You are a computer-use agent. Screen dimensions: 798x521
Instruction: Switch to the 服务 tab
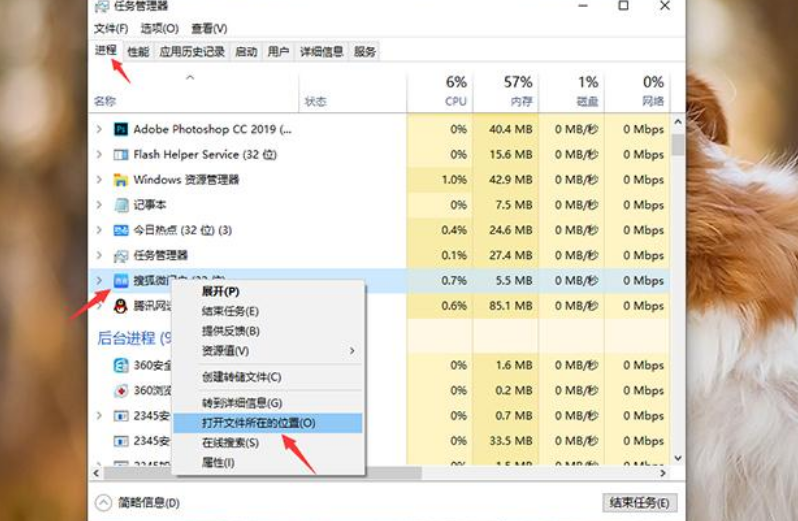point(365,51)
